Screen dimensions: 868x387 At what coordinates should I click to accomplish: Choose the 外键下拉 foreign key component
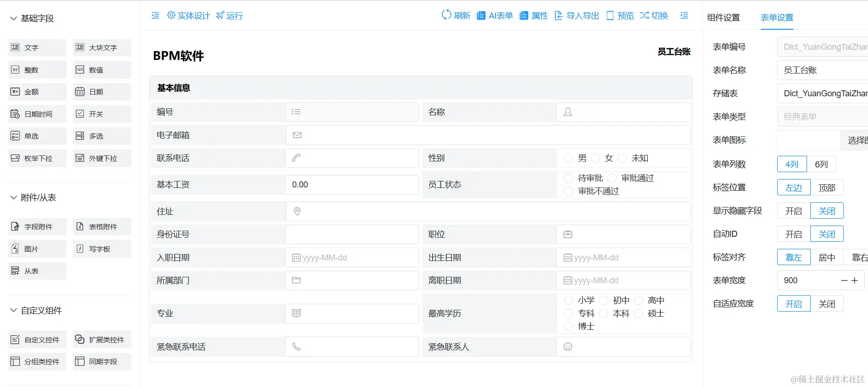pyautogui.click(x=102, y=158)
